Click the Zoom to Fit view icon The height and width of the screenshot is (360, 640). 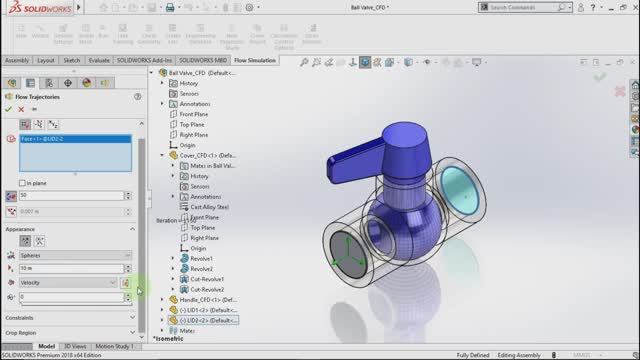304,62
